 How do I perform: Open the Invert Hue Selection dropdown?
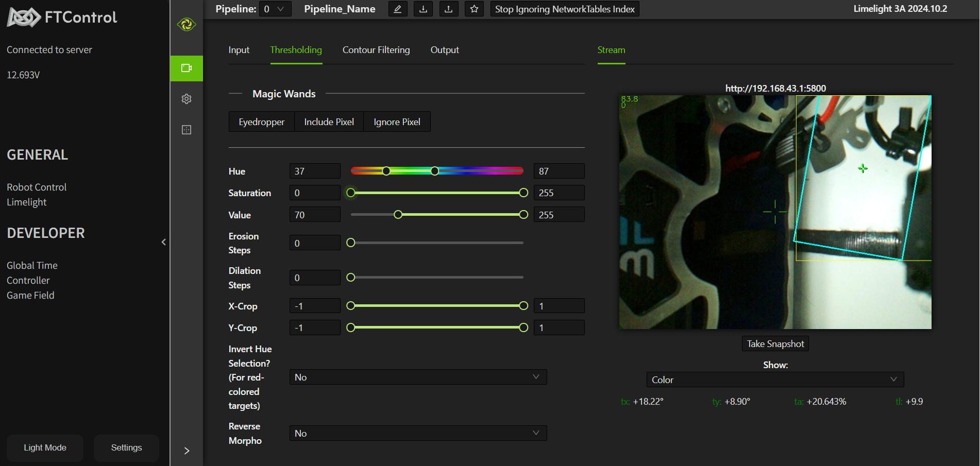[x=417, y=377]
